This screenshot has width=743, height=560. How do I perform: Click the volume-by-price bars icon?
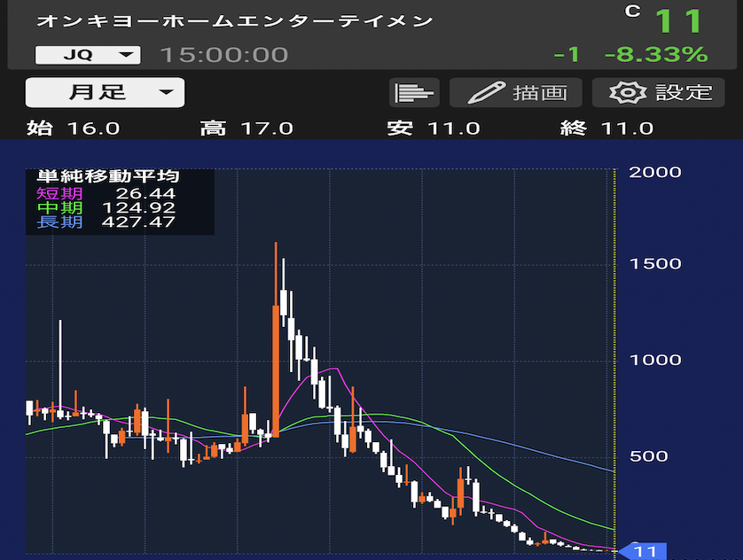(x=414, y=92)
